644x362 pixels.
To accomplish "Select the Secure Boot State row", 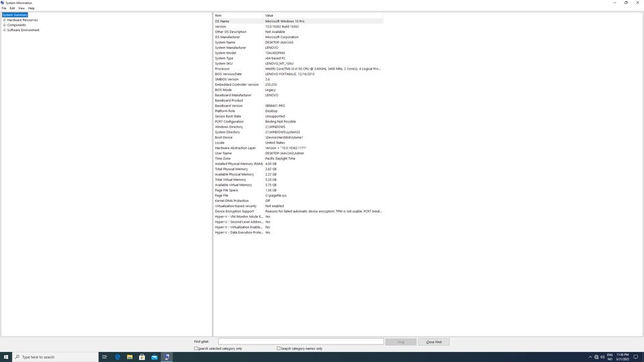I will pyautogui.click(x=299, y=116).
